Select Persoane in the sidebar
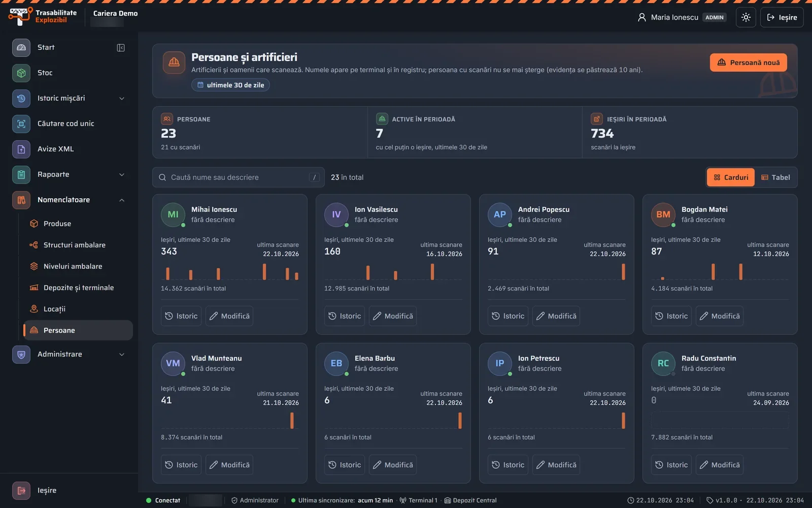Viewport: 812px width, 508px height. click(x=78, y=330)
